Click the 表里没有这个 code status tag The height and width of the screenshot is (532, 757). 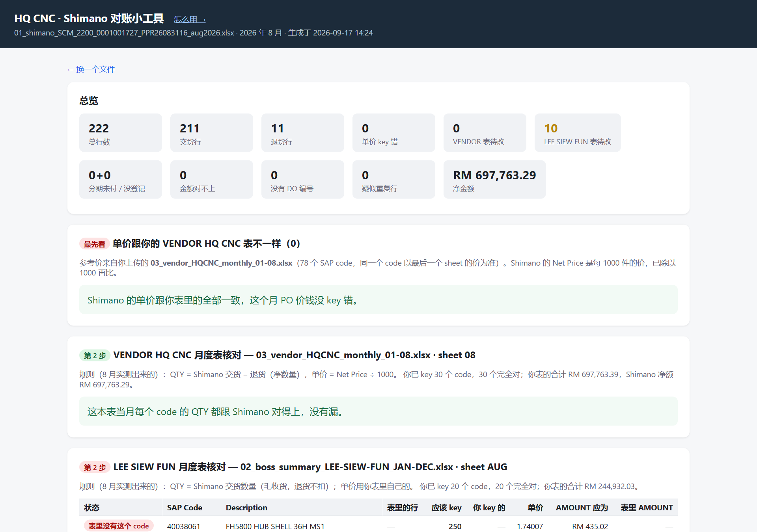pos(119,526)
